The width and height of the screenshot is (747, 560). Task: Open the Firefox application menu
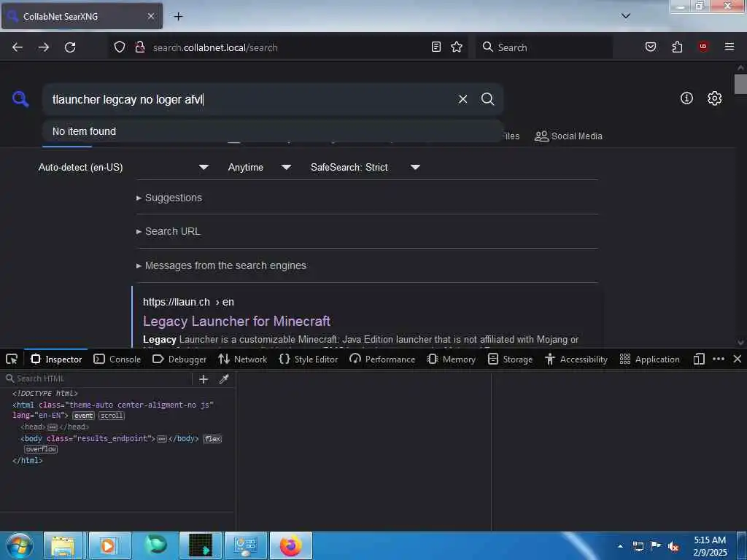click(x=729, y=47)
